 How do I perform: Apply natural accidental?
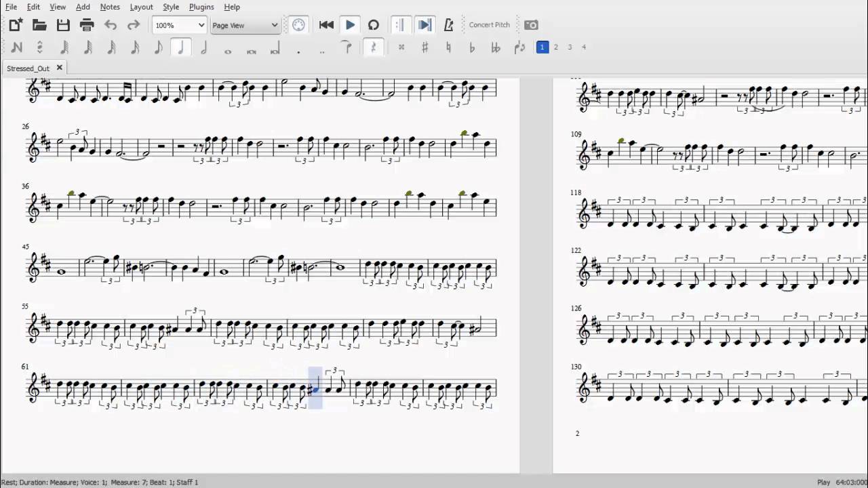448,47
